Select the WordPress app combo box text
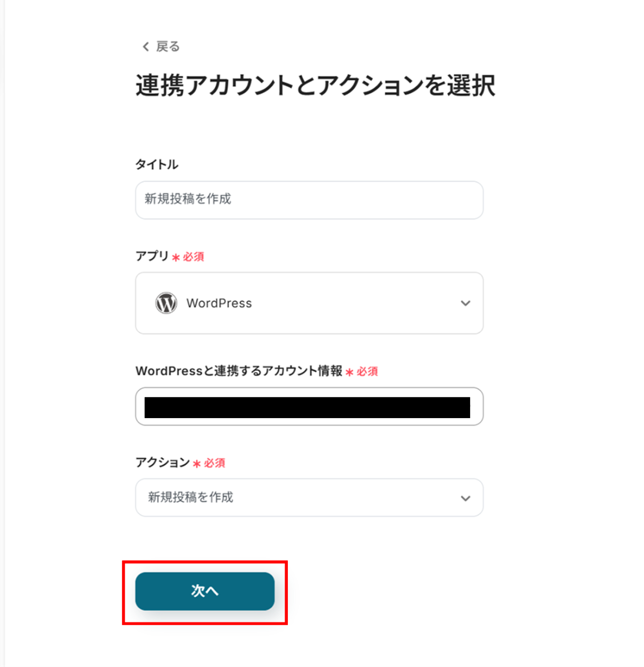The image size is (644, 667). pos(219,303)
